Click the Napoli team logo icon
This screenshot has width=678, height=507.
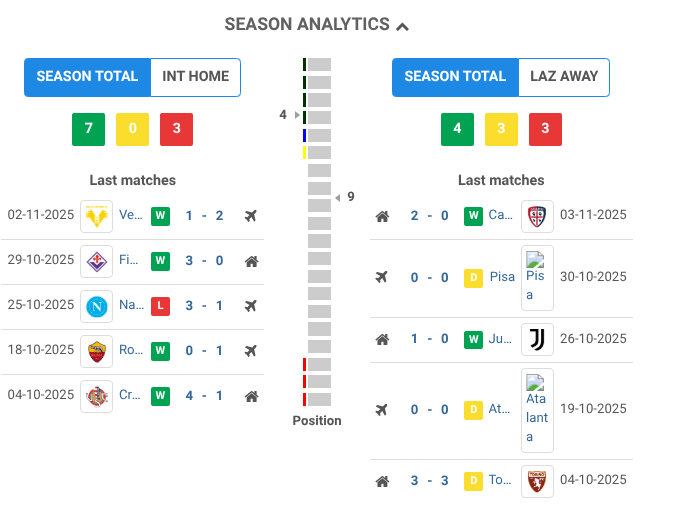(97, 306)
